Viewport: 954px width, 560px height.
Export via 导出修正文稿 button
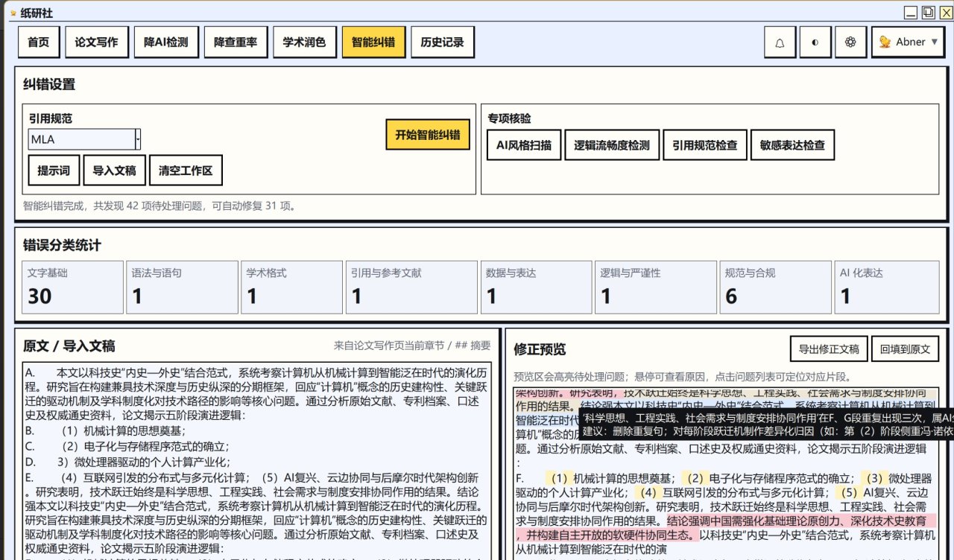point(829,349)
